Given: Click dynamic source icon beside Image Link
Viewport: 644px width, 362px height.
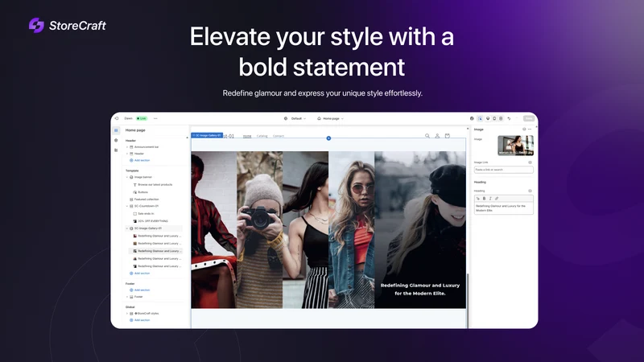Looking at the screenshot, I should pos(530,162).
